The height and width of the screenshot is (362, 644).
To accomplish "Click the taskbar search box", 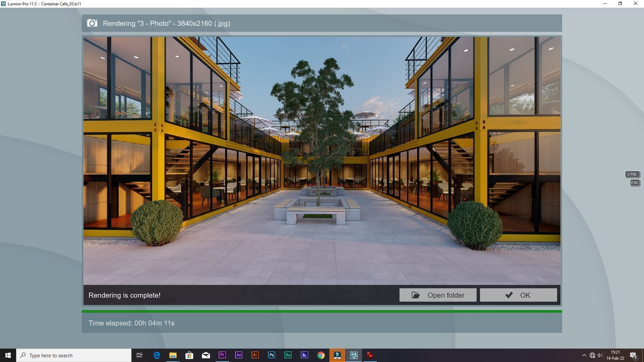I will point(74,355).
